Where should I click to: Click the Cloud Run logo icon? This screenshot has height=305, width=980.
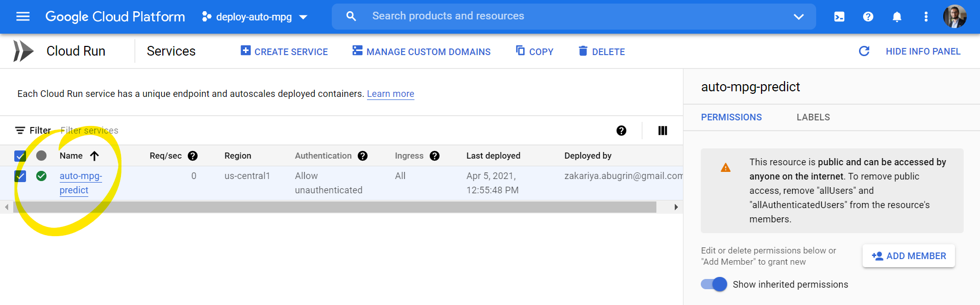point(23,51)
